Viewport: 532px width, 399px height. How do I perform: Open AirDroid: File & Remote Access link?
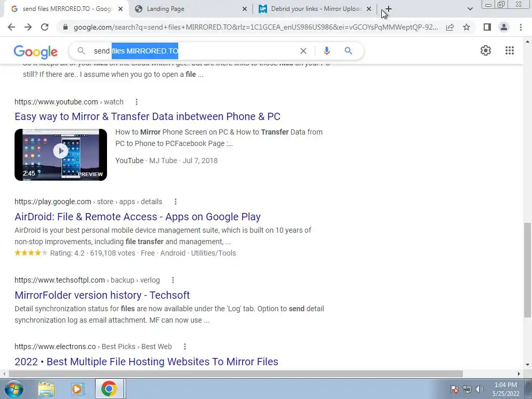click(x=137, y=217)
